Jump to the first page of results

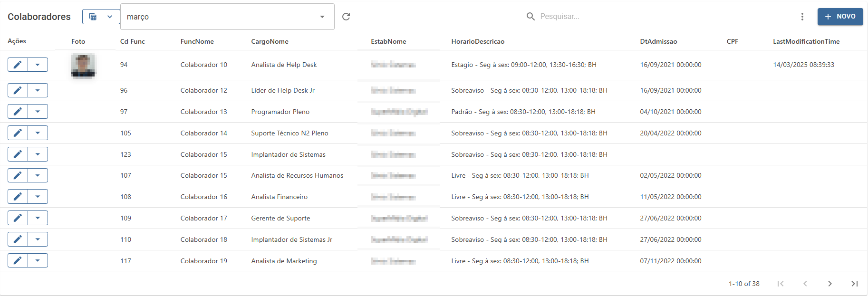pyautogui.click(x=781, y=284)
